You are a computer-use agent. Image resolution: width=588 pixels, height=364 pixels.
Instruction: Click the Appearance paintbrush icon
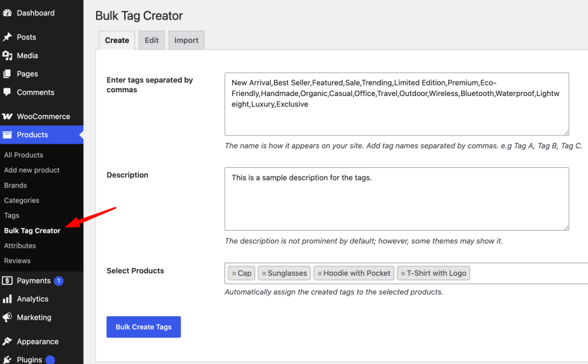7,342
